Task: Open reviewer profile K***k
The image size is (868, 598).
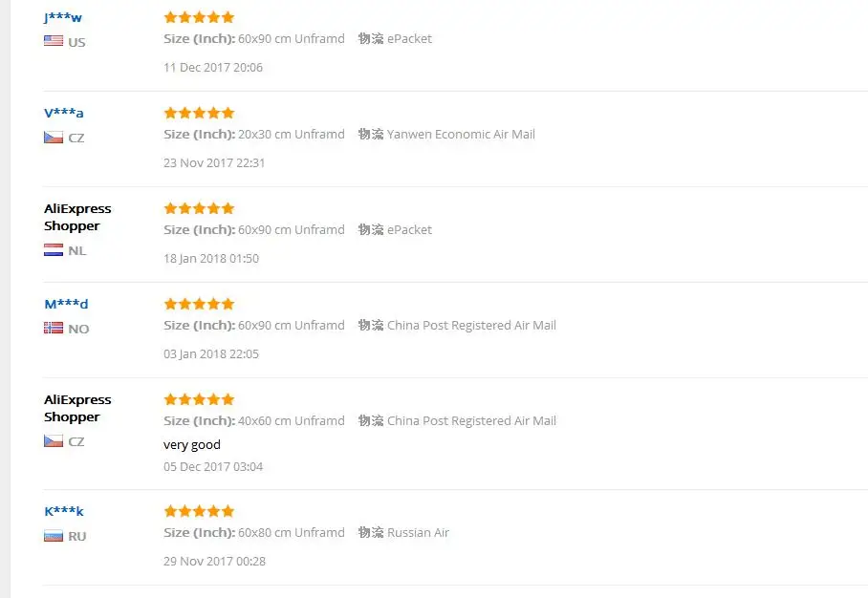Action: click(x=64, y=511)
